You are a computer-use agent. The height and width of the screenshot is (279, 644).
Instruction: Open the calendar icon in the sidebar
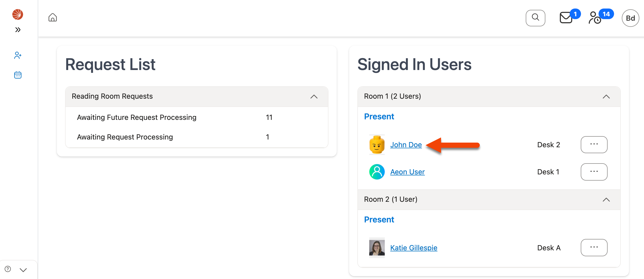(18, 75)
